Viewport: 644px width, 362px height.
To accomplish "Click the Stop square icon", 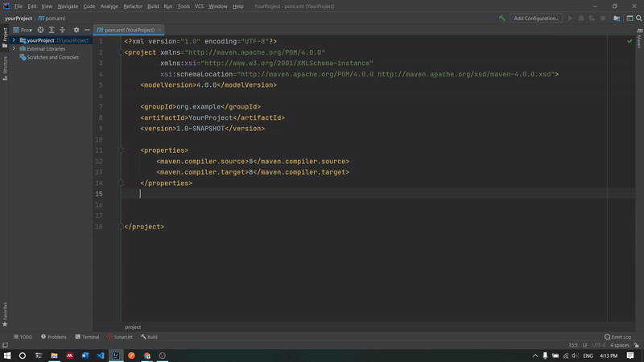I will pyautogui.click(x=603, y=18).
